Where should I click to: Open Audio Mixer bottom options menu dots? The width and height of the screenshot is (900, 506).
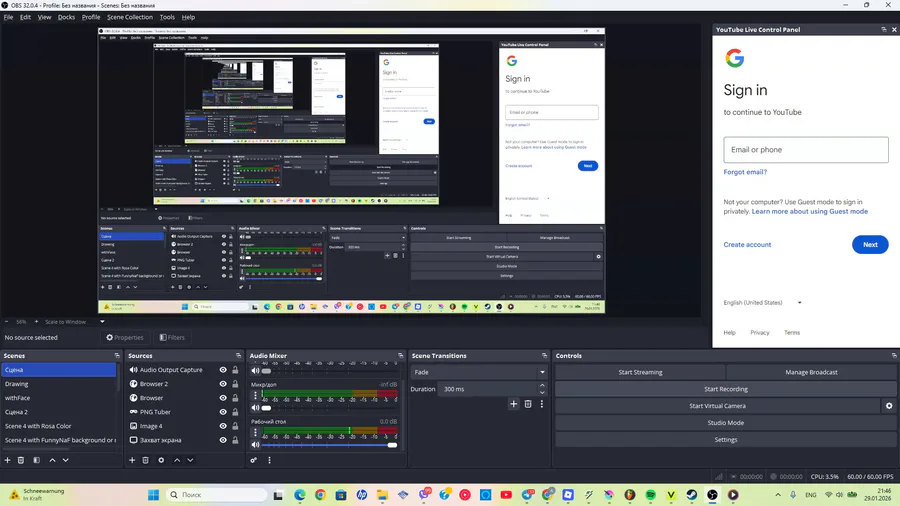coord(269,460)
